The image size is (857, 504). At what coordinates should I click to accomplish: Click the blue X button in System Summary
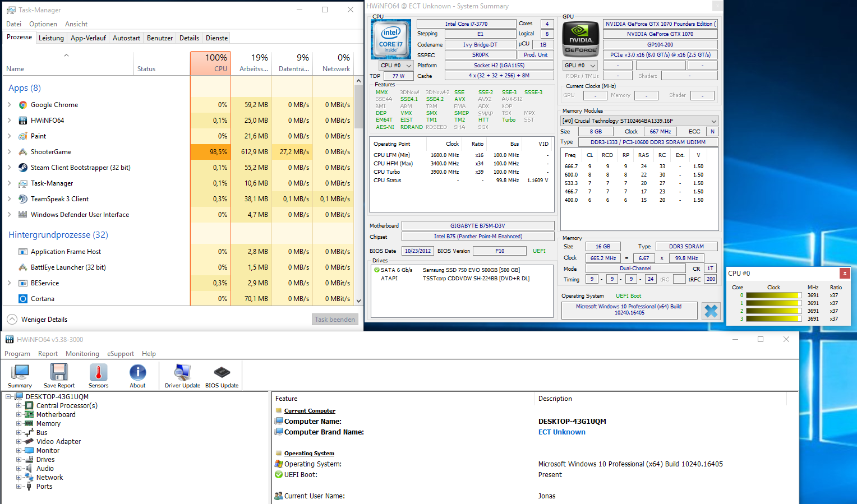tap(711, 311)
